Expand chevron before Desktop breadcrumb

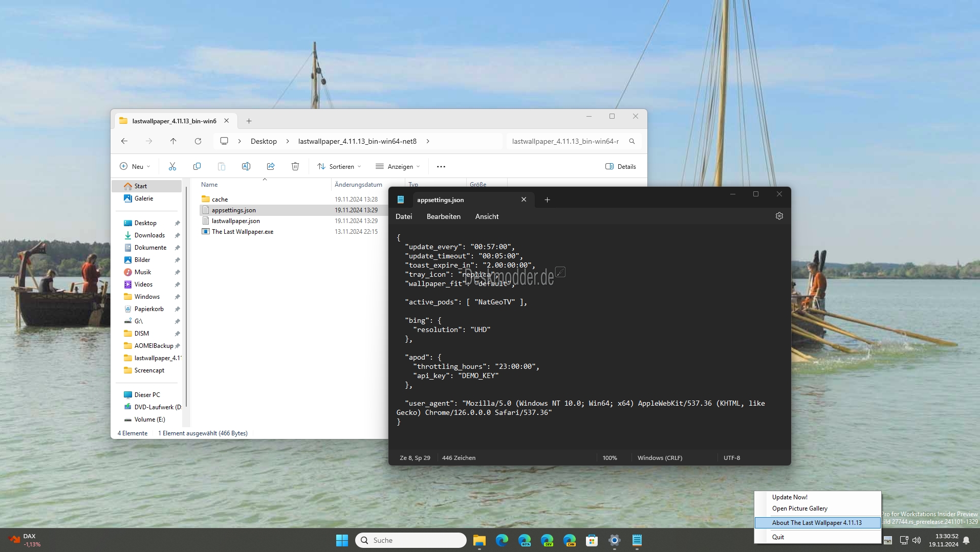pos(239,141)
